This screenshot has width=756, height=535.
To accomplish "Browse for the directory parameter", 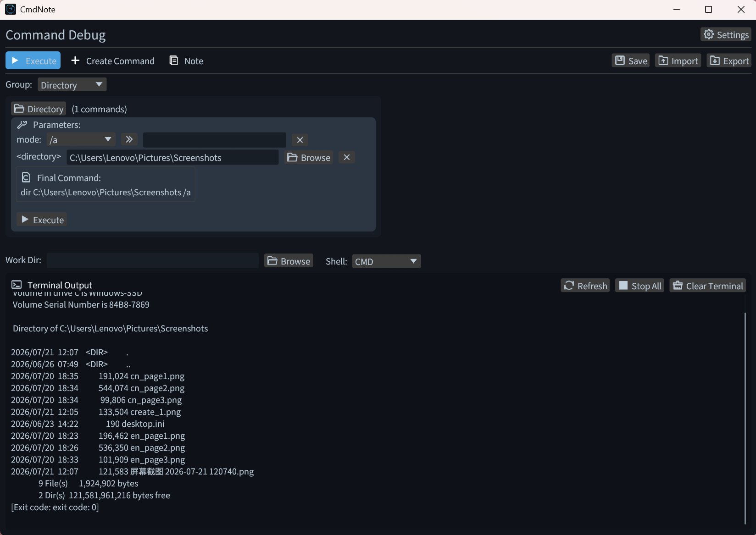I will [309, 157].
